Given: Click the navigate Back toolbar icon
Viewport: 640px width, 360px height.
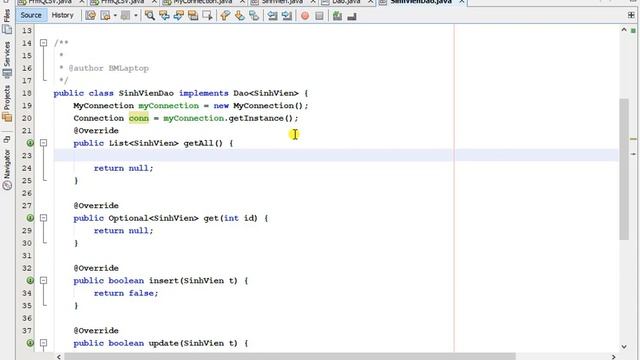Looking at the screenshot, I should click(106, 16).
